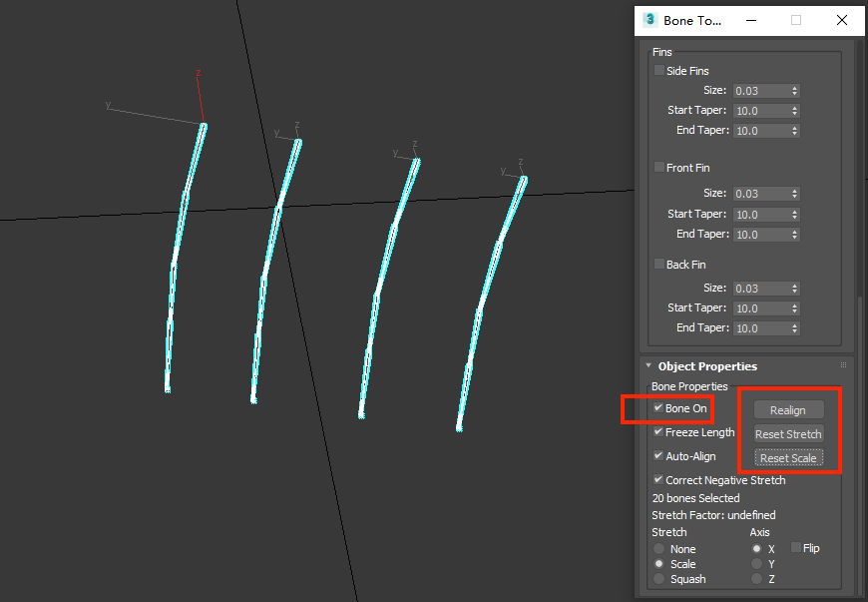This screenshot has width=868, height=602.
Task: Select the None stretch radio button
Action: click(x=658, y=549)
